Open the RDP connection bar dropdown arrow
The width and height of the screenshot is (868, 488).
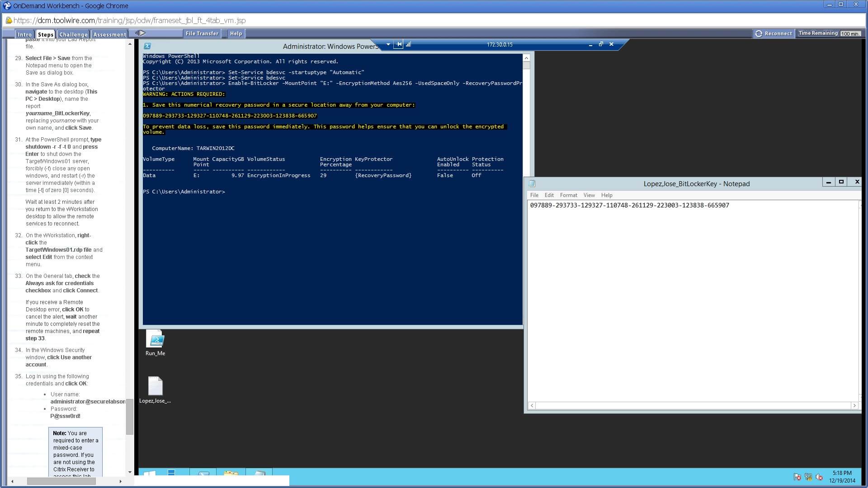tap(388, 44)
